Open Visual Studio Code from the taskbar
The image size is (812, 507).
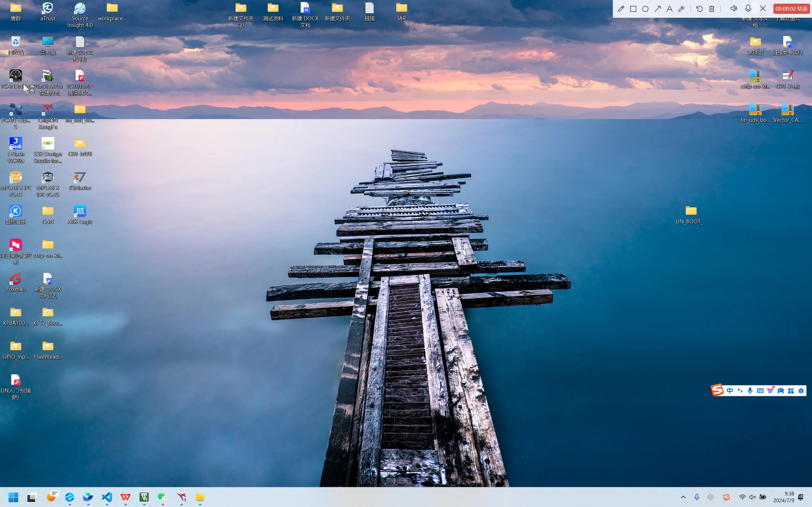pos(107,497)
